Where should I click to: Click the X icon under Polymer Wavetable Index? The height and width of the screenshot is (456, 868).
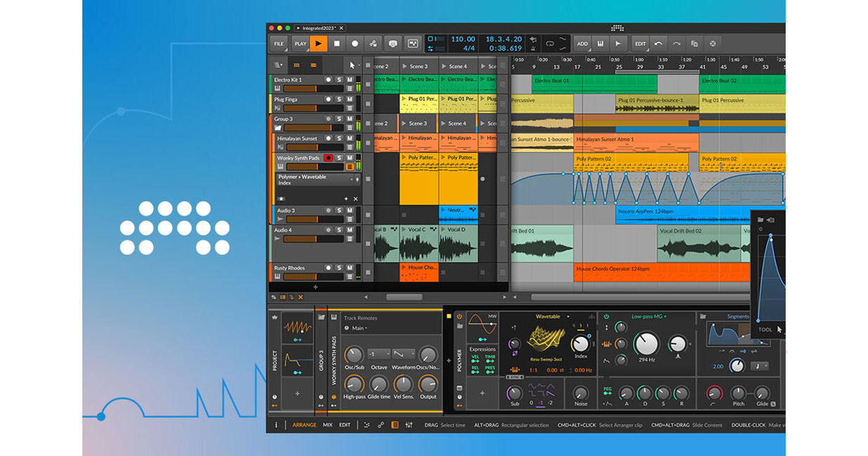click(x=355, y=199)
